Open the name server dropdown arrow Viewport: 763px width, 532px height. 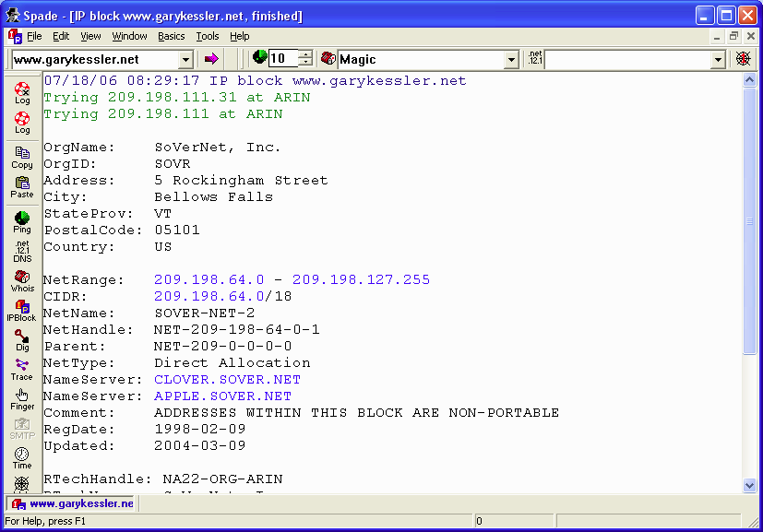coord(718,59)
